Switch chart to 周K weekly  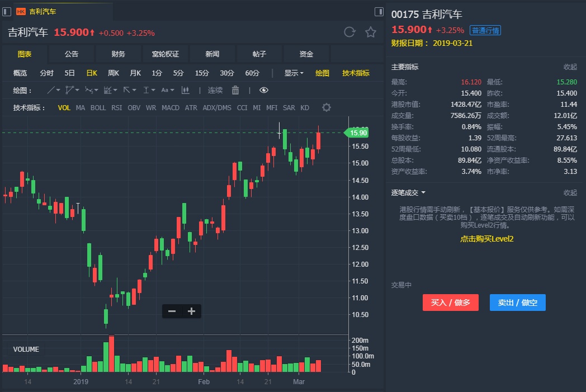coord(114,73)
